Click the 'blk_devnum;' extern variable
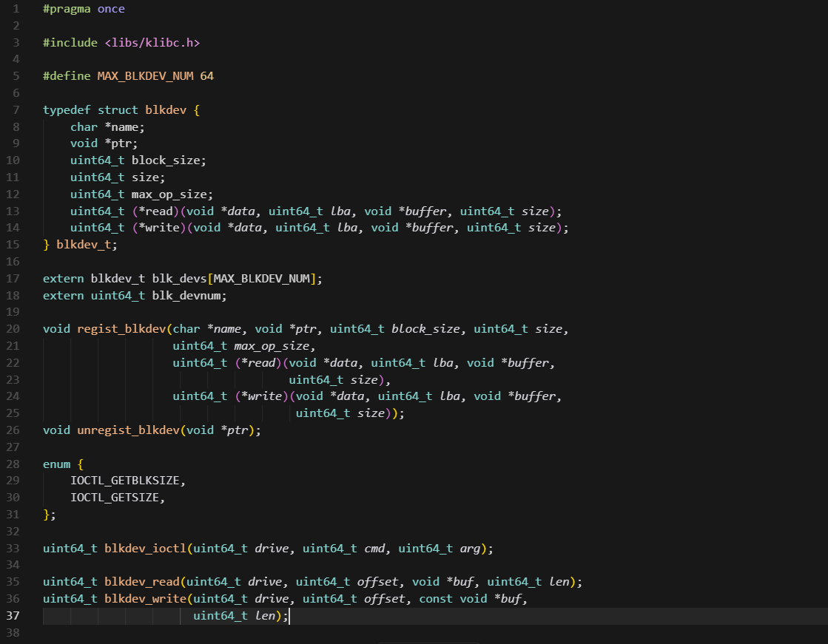This screenshot has height=644, width=828. (189, 296)
